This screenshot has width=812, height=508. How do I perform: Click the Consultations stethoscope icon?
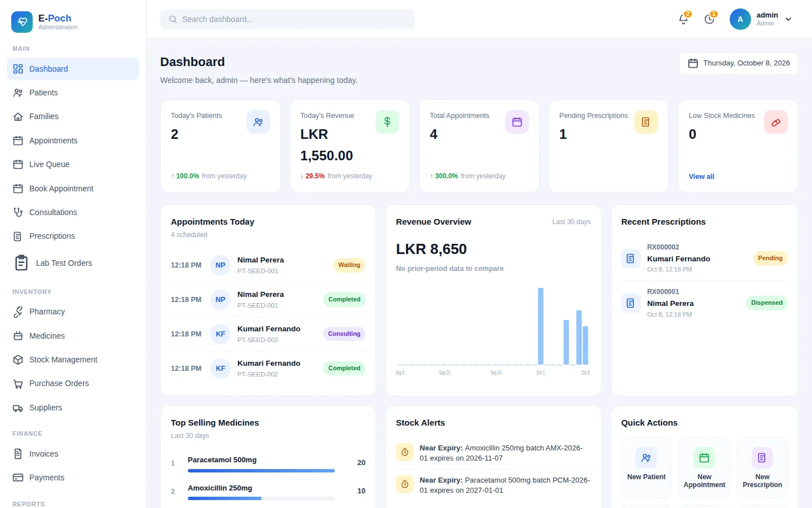[18, 212]
